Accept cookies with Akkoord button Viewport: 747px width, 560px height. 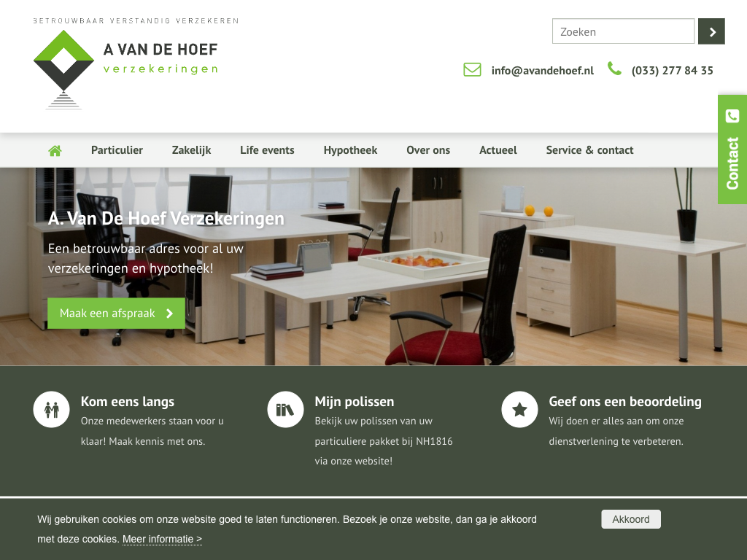631,519
